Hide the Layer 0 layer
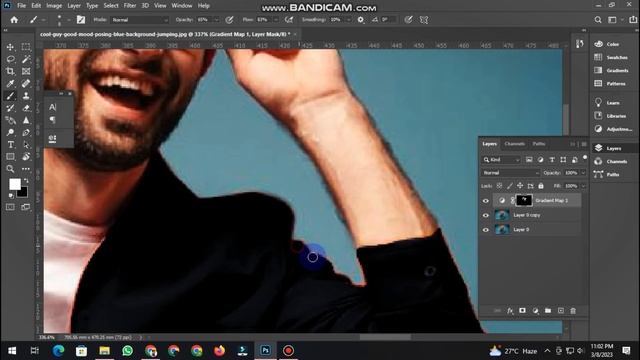 point(486,230)
